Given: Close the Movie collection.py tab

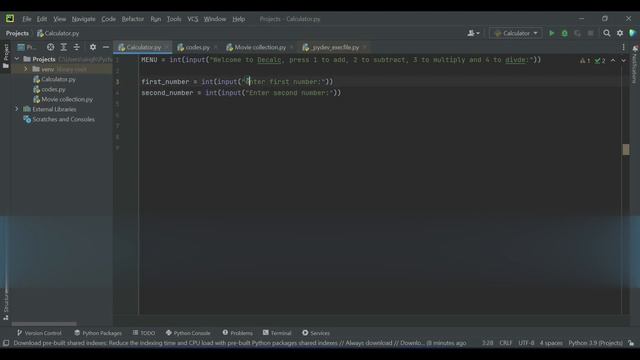Looking at the screenshot, I should (291, 47).
